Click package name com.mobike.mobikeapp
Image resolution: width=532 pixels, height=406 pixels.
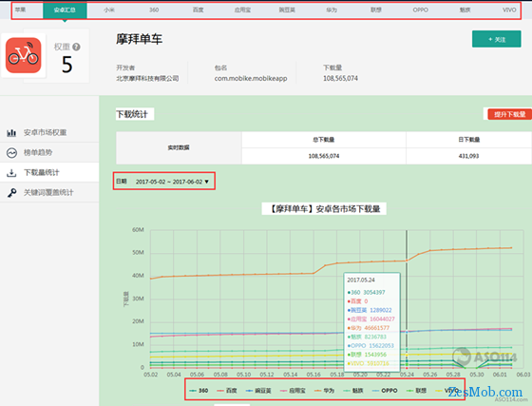click(251, 78)
